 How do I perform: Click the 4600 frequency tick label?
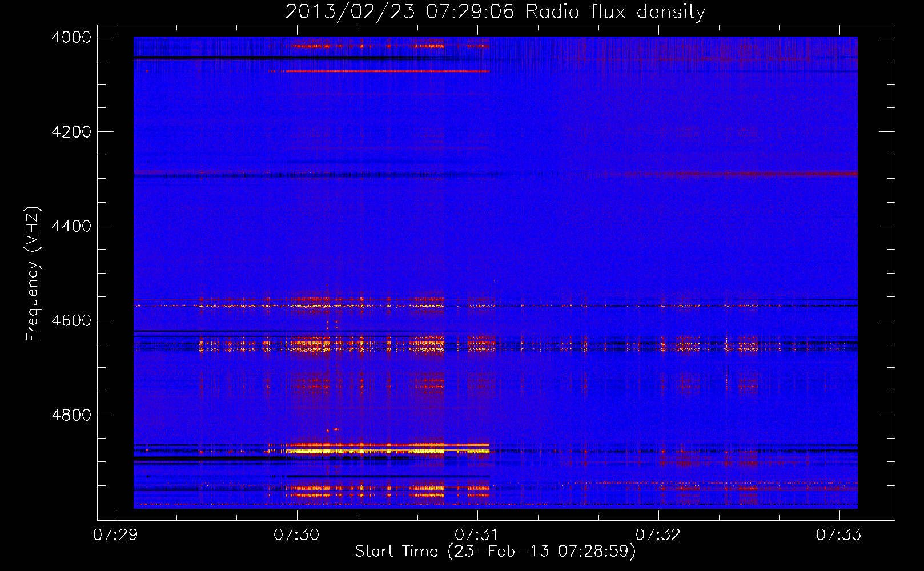[x=71, y=320]
